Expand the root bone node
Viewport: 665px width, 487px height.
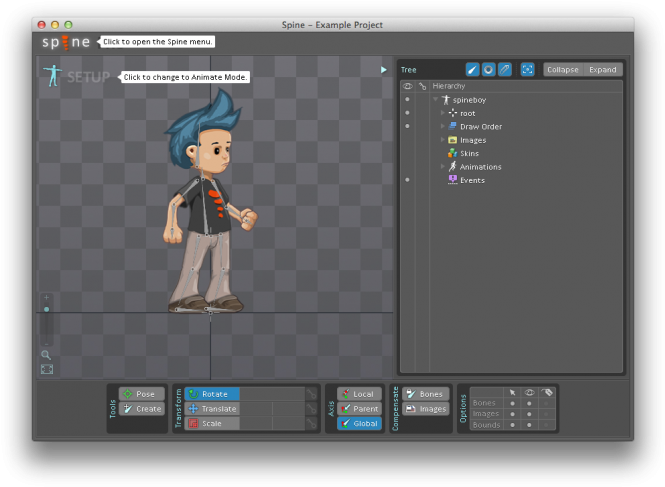pyautogui.click(x=442, y=113)
